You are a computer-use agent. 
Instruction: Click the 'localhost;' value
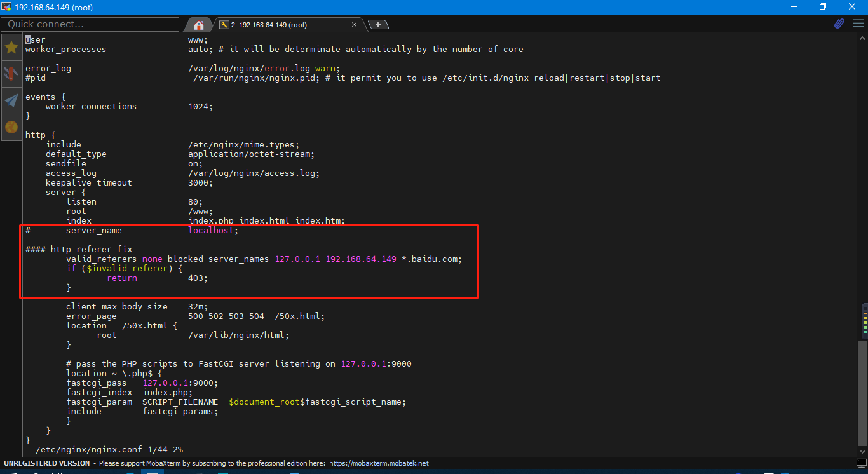point(214,230)
